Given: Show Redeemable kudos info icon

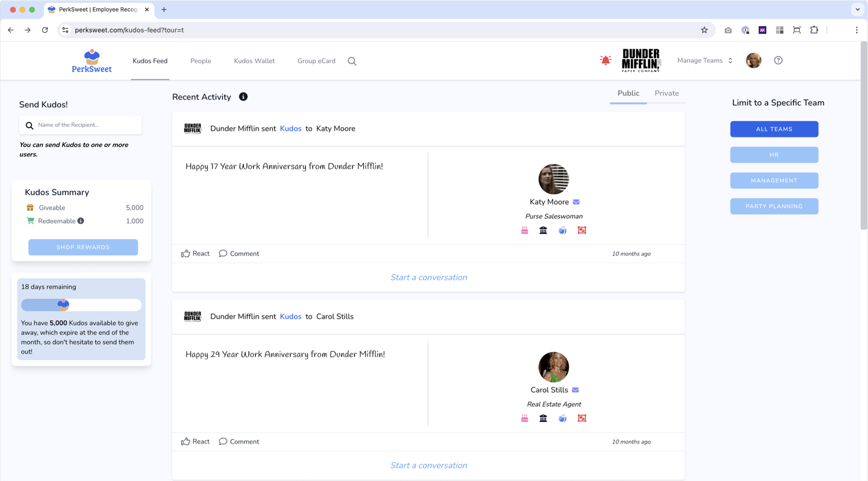Looking at the screenshot, I should (81, 221).
